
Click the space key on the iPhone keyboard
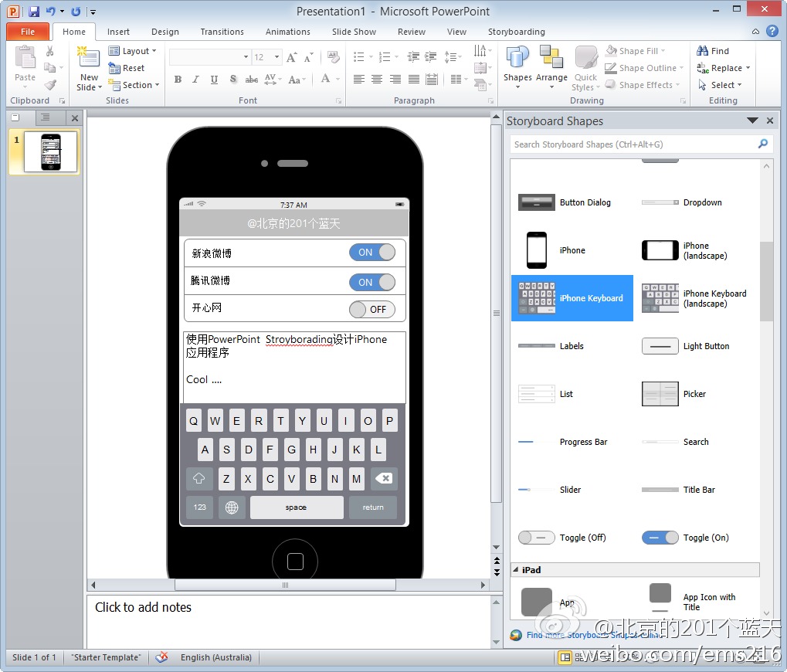pos(296,507)
